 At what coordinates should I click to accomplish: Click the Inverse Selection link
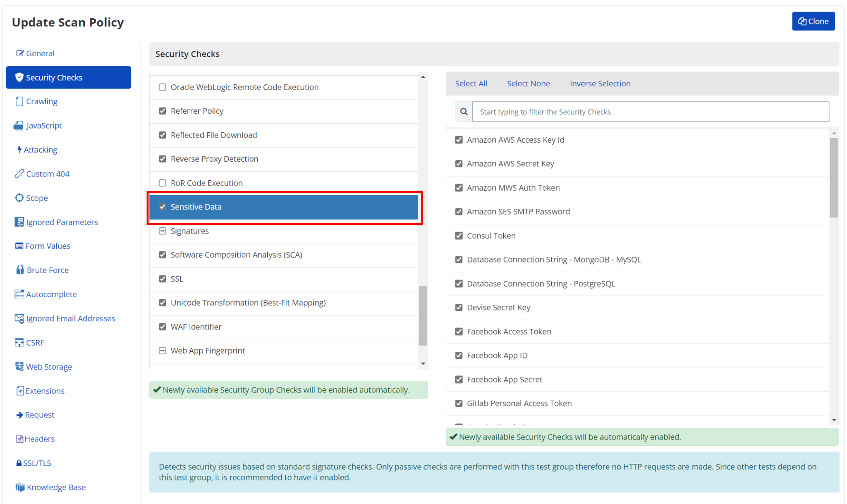[x=600, y=84]
